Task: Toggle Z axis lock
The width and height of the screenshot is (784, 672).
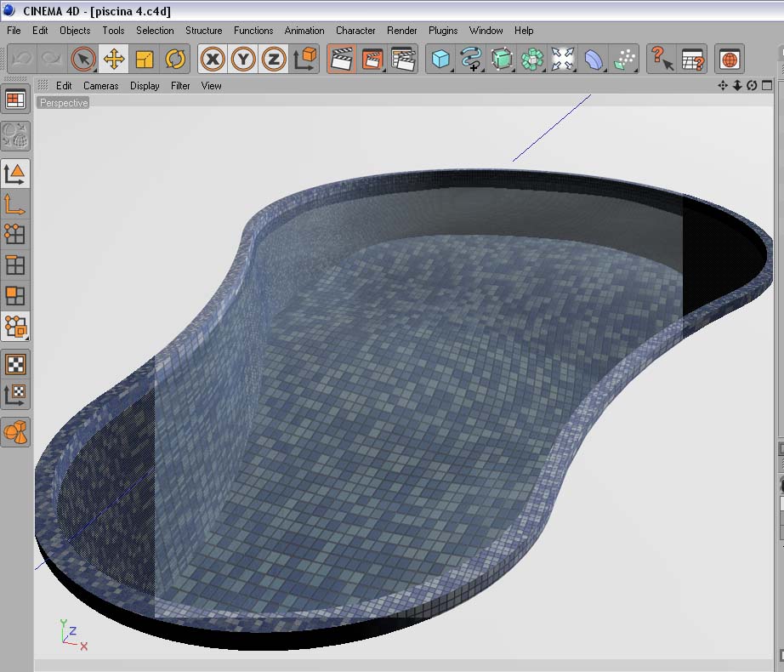Action: [274, 60]
